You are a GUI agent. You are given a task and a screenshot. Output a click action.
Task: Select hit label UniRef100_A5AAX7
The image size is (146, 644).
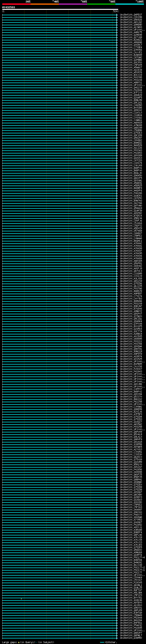131,67
